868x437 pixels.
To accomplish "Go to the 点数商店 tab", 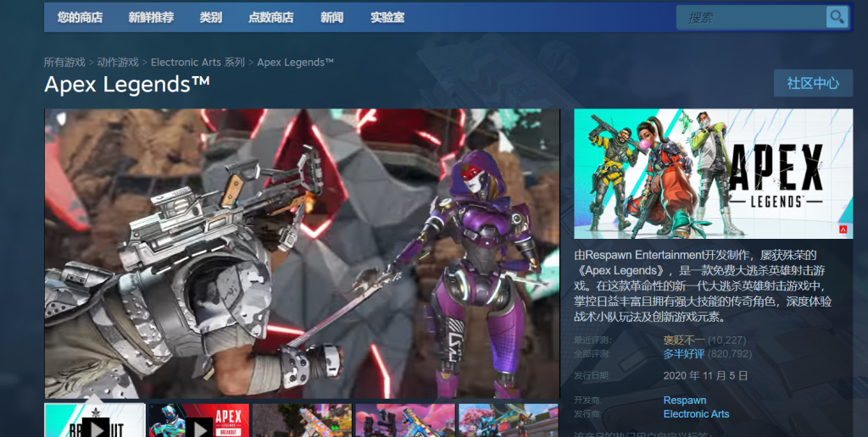I will coord(271,17).
